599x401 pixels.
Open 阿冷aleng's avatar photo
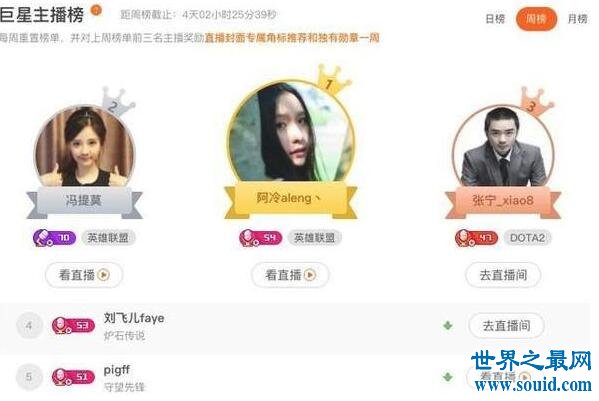click(x=291, y=132)
